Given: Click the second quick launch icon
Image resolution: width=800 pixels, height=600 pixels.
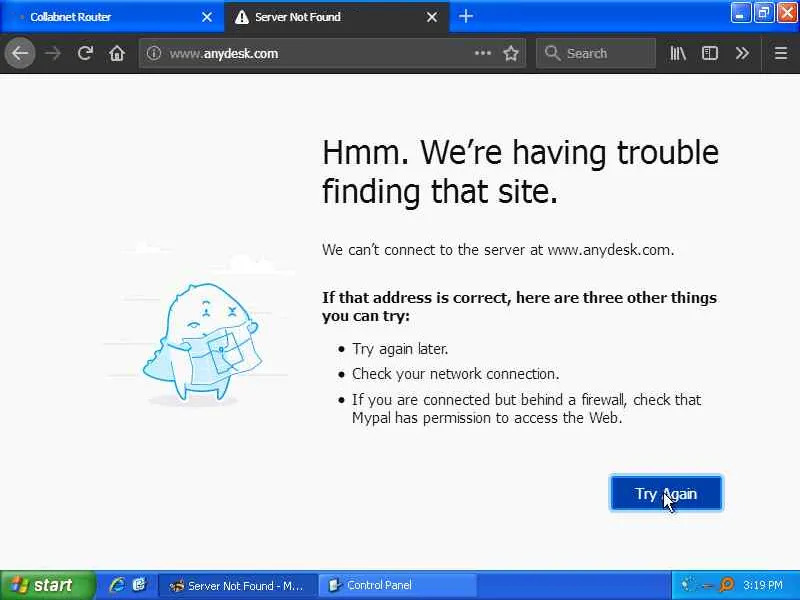Looking at the screenshot, I should [139, 585].
